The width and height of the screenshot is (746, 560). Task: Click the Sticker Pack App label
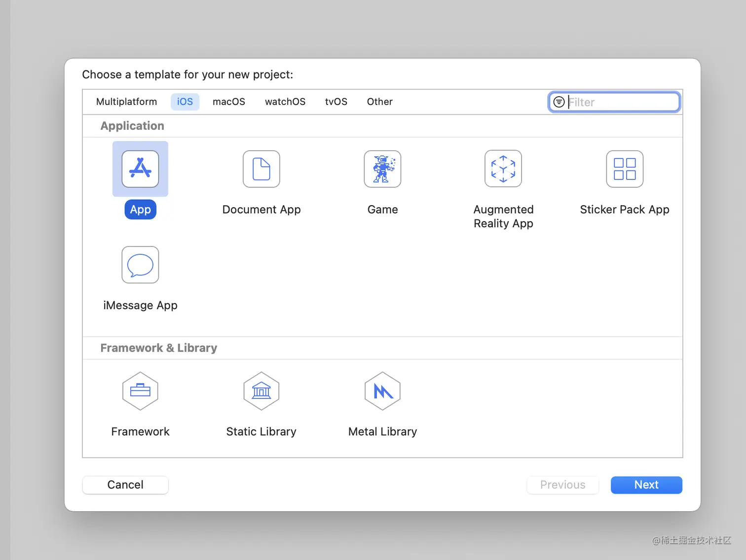click(625, 210)
